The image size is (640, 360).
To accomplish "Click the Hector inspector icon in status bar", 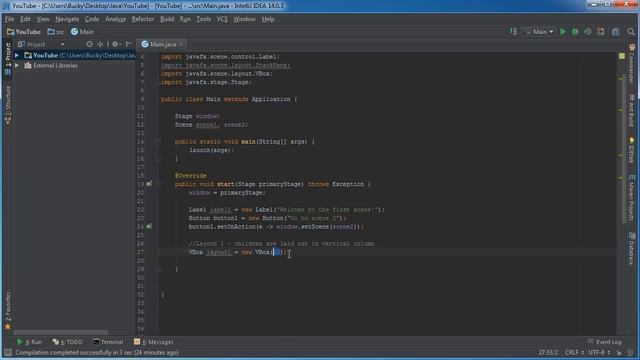I will tap(631, 352).
